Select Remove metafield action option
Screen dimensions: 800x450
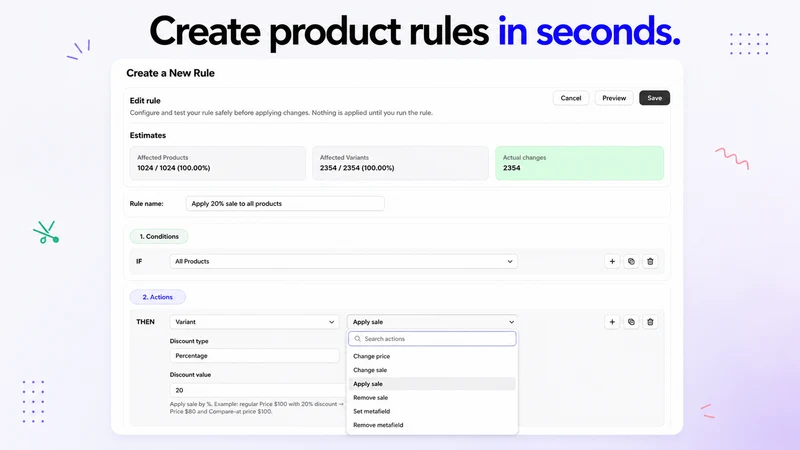(432, 425)
